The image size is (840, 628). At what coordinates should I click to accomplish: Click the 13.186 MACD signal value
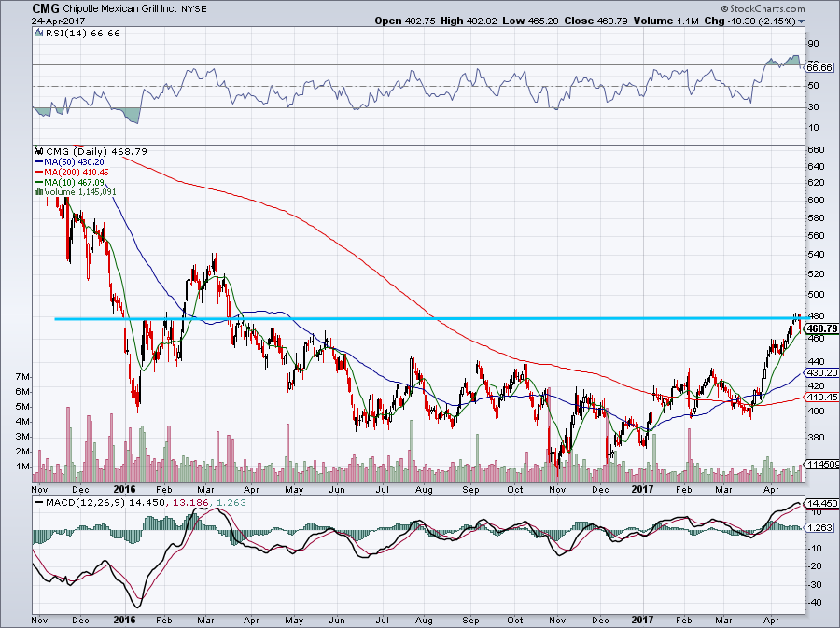(189, 503)
